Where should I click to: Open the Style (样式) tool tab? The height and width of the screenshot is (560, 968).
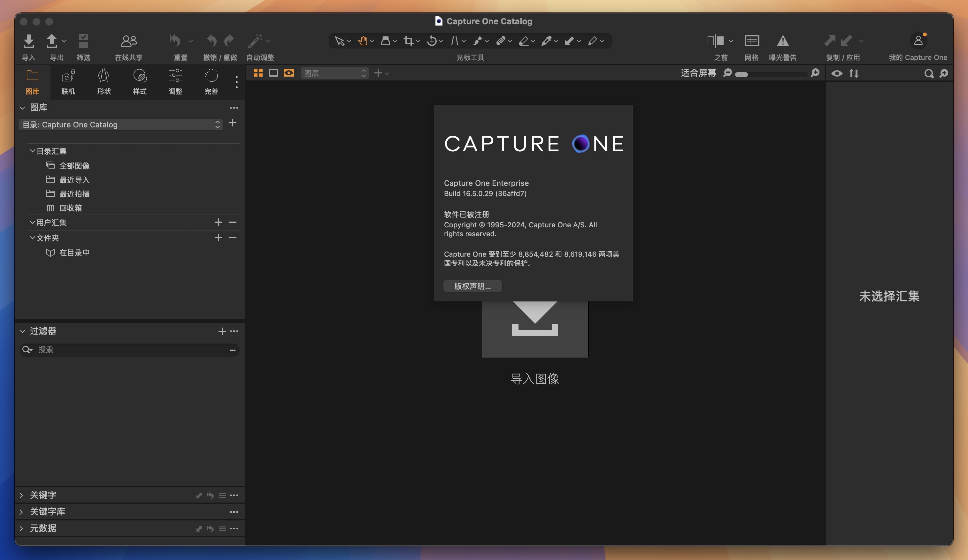click(x=139, y=82)
